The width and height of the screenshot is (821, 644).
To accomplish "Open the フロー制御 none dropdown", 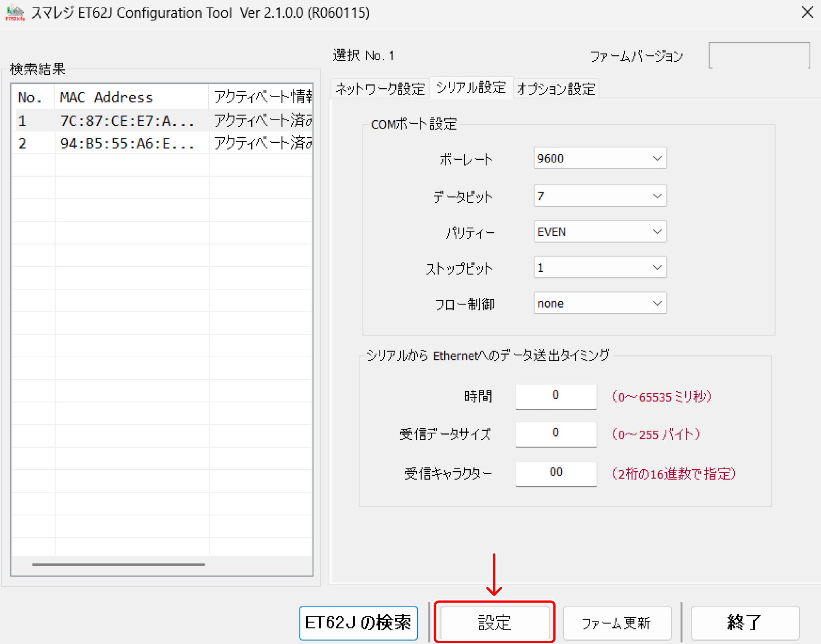I will coord(600,303).
